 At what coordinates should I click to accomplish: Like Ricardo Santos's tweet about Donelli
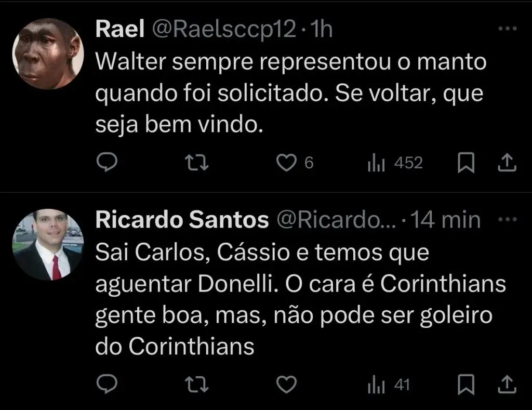[285, 385]
